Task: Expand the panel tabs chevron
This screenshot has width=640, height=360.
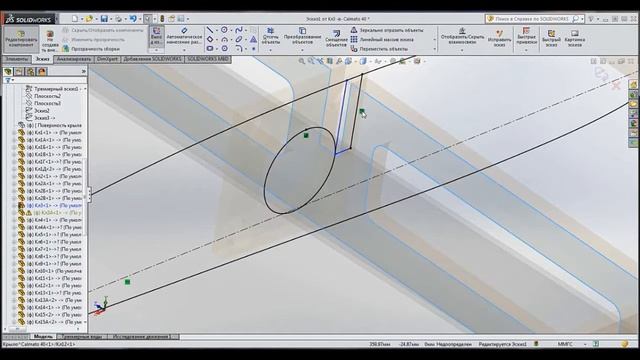Action: [84, 72]
